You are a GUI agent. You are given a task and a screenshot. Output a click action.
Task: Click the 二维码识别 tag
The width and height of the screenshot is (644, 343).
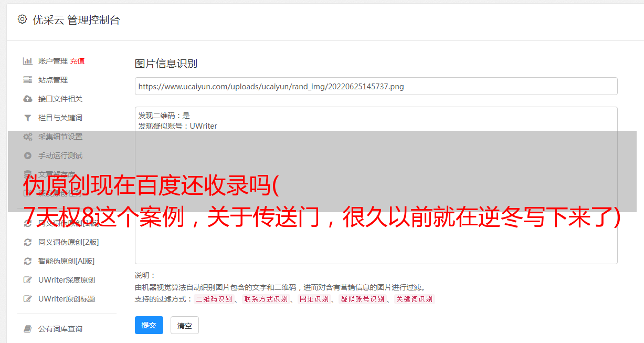point(214,299)
